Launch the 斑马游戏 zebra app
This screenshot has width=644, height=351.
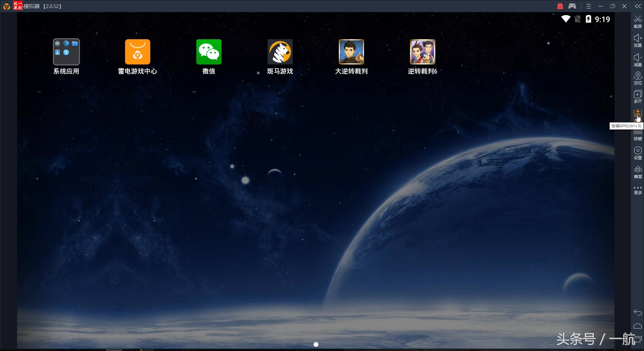pyautogui.click(x=280, y=52)
